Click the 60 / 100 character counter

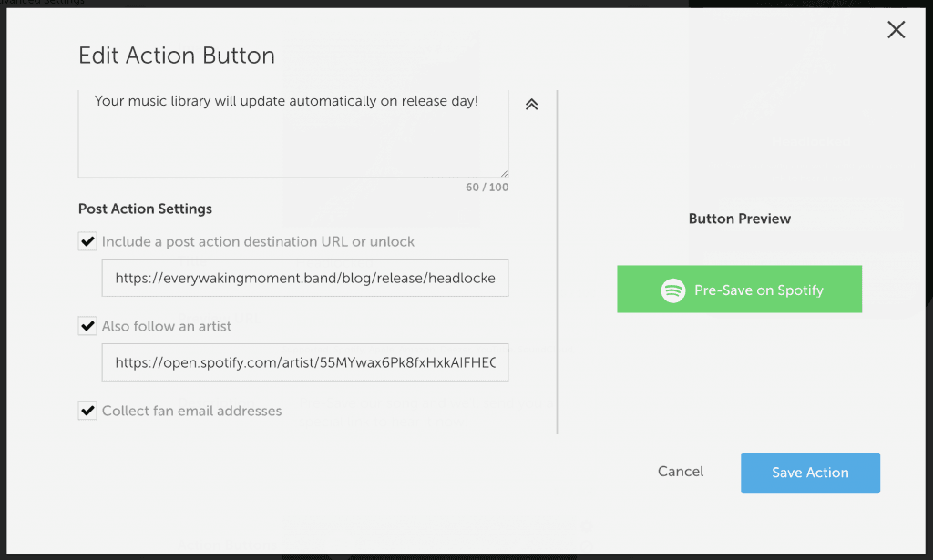pos(487,188)
